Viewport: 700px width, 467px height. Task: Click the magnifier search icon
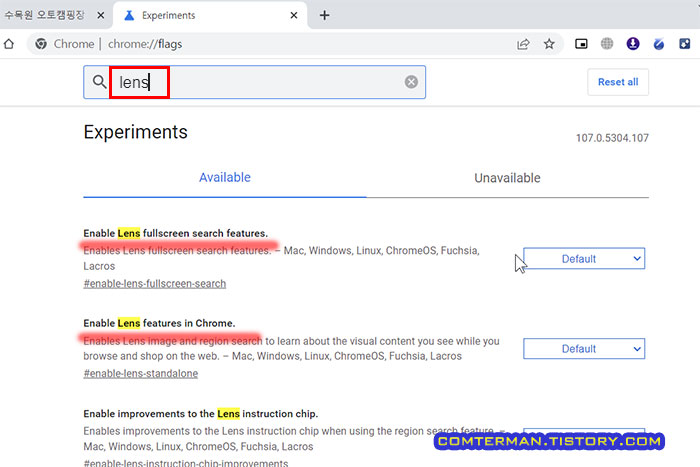click(99, 82)
